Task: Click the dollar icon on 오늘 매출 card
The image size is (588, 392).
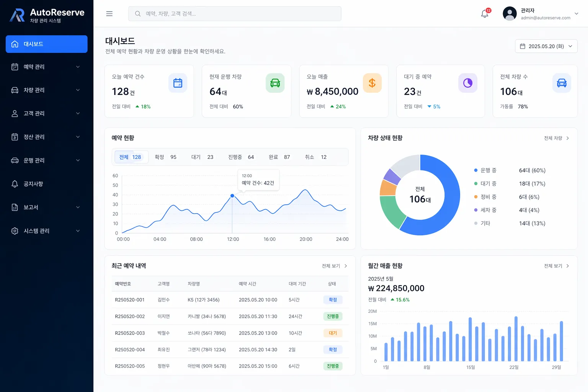Action: click(372, 83)
